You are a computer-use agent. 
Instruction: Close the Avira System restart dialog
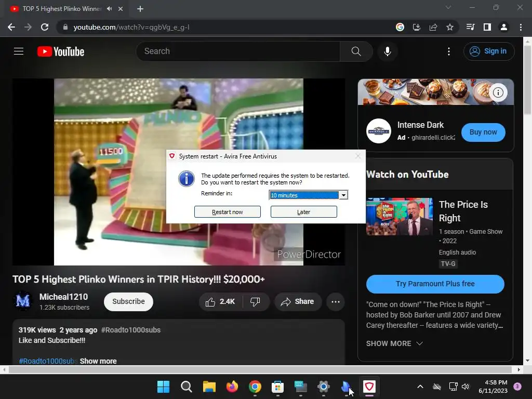tap(357, 156)
